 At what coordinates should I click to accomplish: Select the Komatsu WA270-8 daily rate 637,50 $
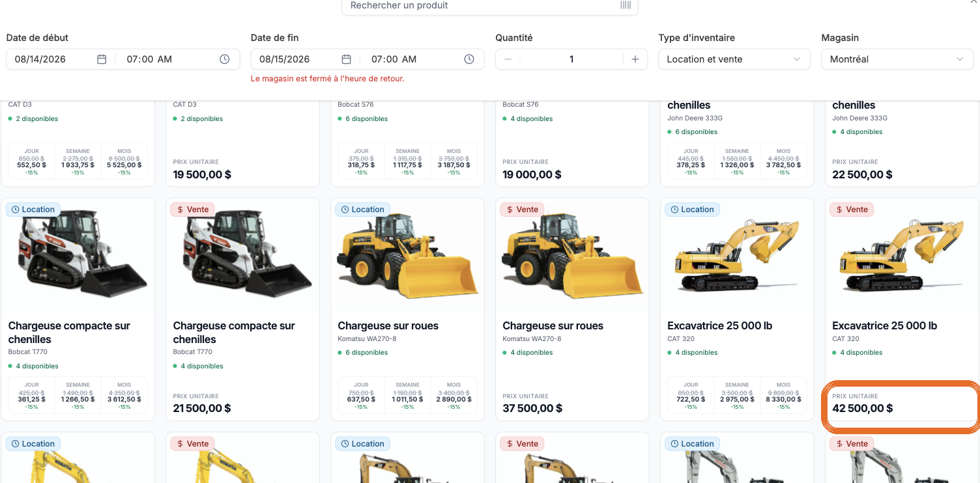point(362,399)
